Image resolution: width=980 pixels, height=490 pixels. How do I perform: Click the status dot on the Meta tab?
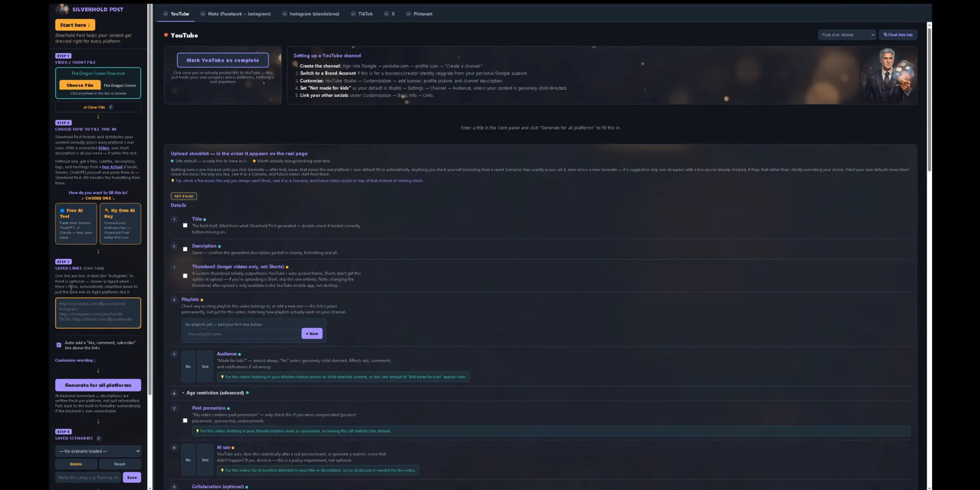coord(203,14)
